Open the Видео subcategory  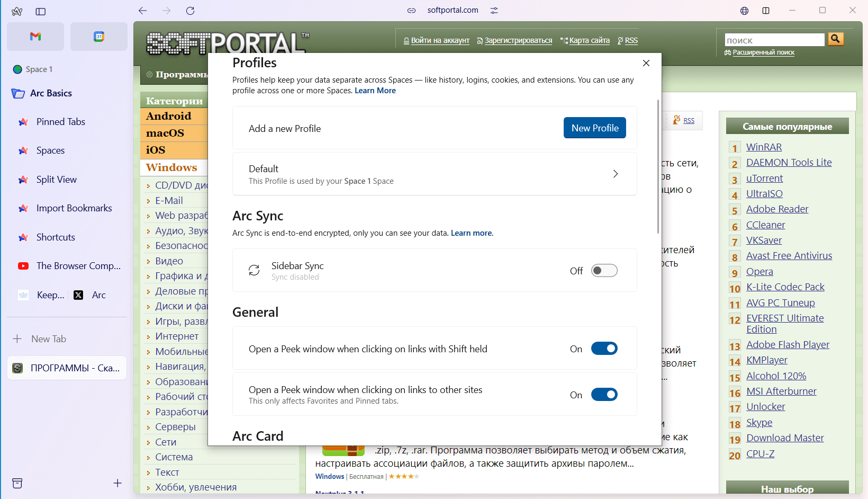(169, 261)
